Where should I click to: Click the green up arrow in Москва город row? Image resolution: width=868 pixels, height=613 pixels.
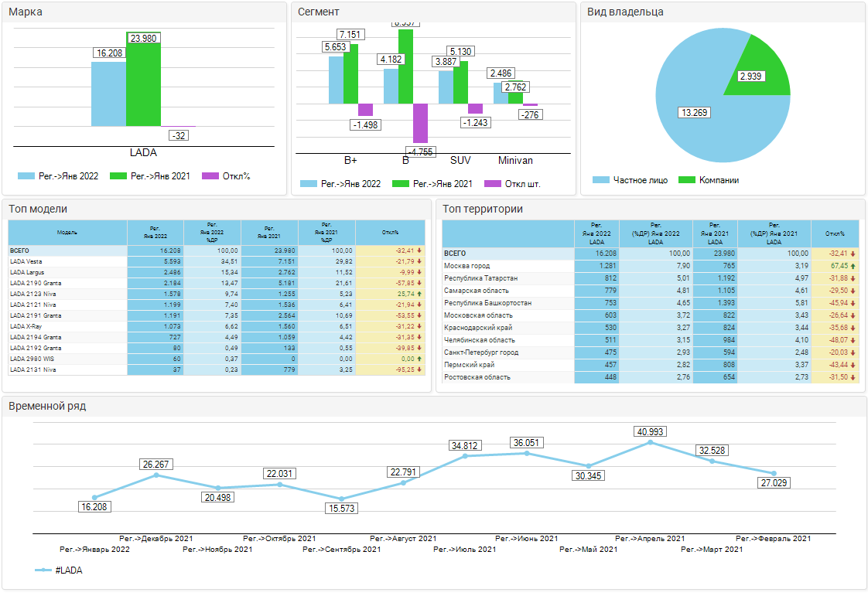tap(853, 266)
